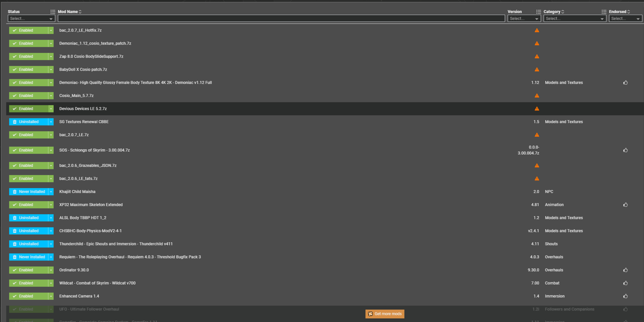Image resolution: width=644 pixels, height=322 pixels.
Task: Click Uninstalled button for SG Textures Renewal CBBE
Action: point(29,122)
